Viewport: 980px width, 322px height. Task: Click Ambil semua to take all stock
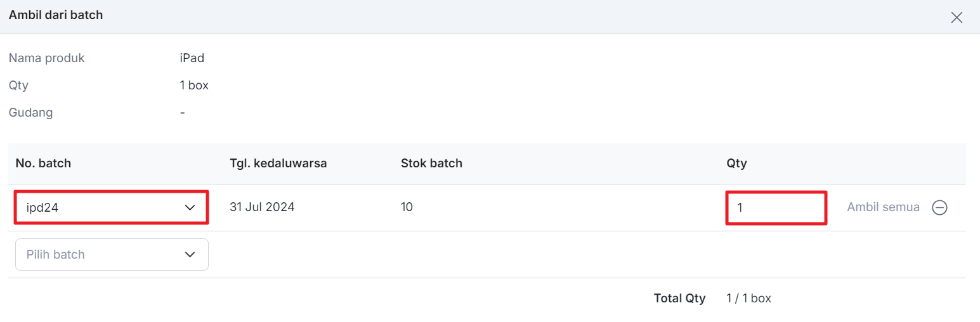(883, 207)
